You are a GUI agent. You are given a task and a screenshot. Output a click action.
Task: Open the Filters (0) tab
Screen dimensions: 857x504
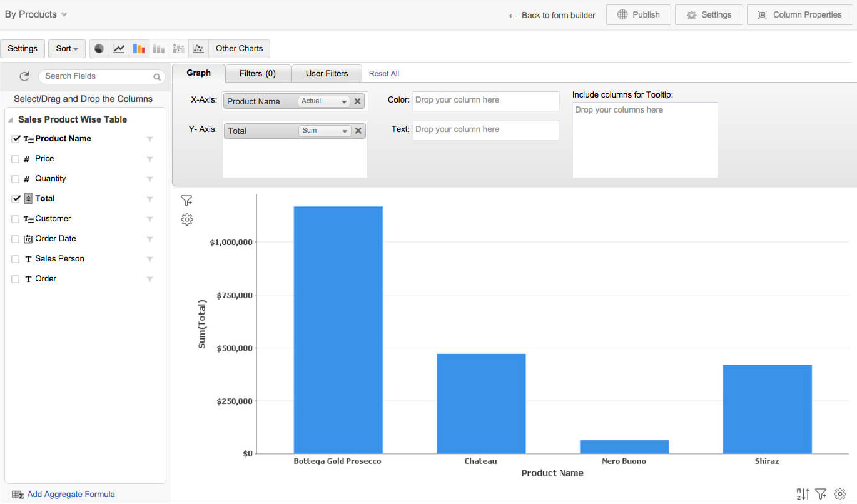pyautogui.click(x=258, y=73)
